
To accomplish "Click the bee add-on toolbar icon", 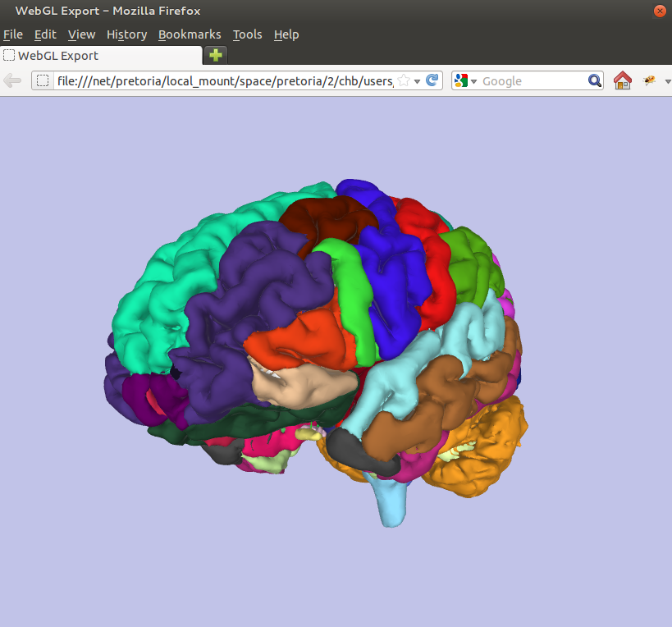I will pyautogui.click(x=649, y=80).
